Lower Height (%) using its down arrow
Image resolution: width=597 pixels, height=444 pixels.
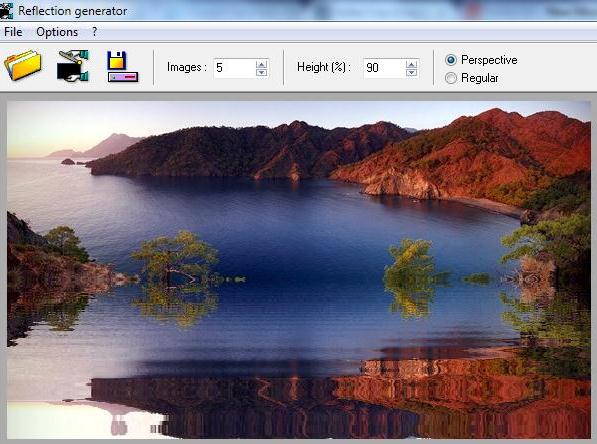point(411,72)
